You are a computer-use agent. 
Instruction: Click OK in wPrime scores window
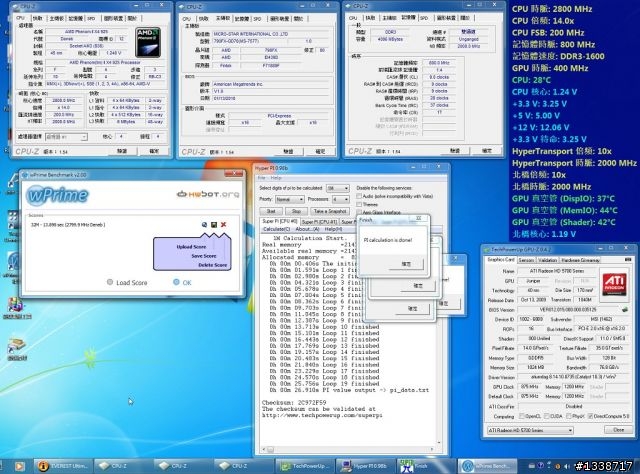pyautogui.click(x=182, y=283)
